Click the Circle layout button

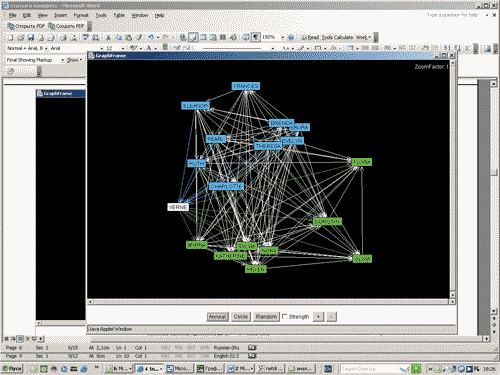click(x=241, y=317)
